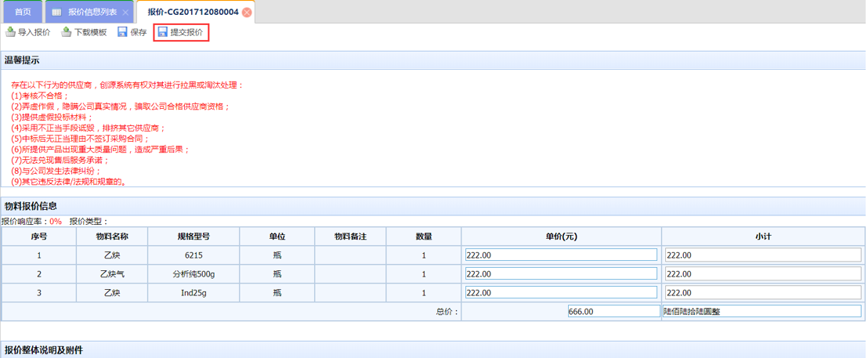
Task: Click unit price field for 乙炔 6215
Action: [560, 255]
